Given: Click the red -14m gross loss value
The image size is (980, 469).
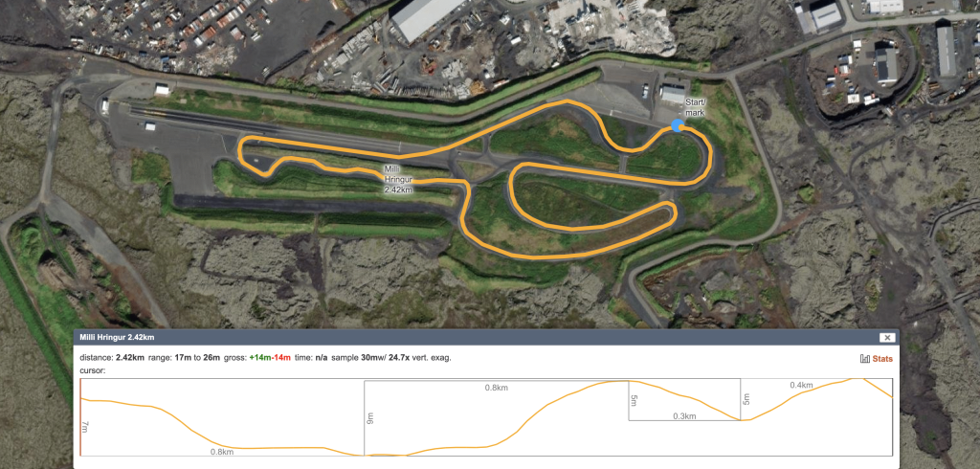Looking at the screenshot, I should coord(282,358).
